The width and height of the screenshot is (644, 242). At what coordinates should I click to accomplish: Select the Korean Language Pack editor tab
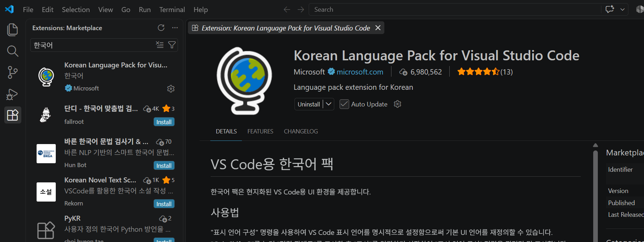[x=286, y=28]
